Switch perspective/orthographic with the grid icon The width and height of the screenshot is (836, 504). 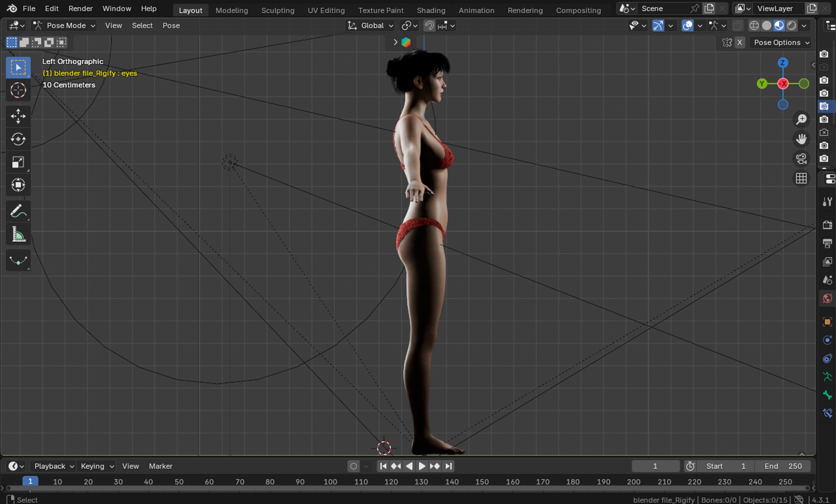(x=801, y=178)
